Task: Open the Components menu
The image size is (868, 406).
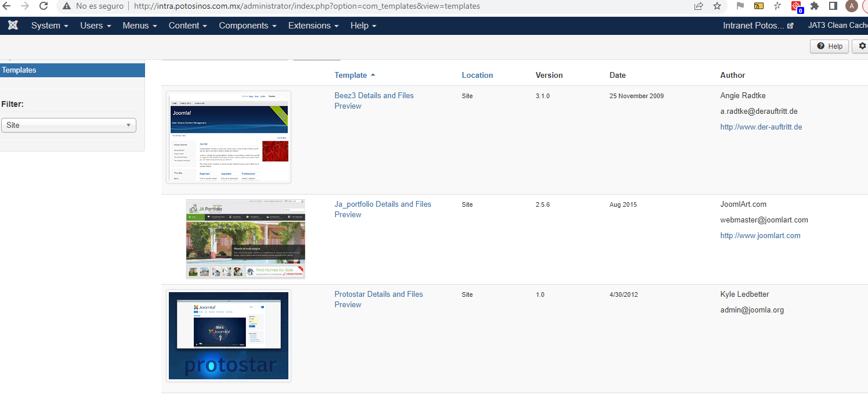Action: 248,26
